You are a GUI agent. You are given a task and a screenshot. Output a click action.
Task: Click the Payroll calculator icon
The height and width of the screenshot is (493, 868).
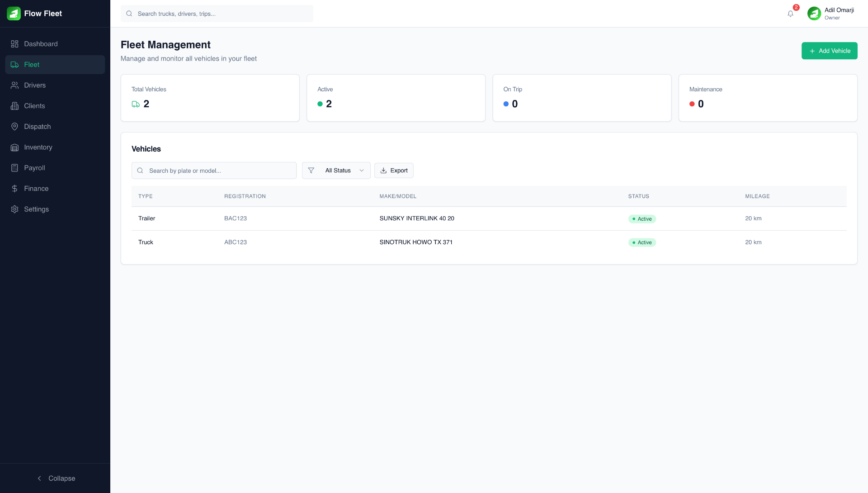point(14,168)
